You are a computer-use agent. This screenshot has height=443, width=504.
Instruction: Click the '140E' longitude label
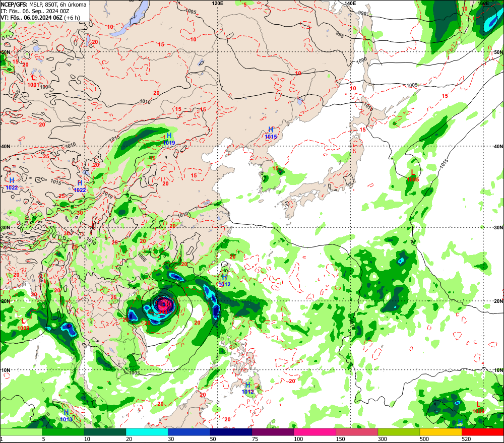coord(350,3)
